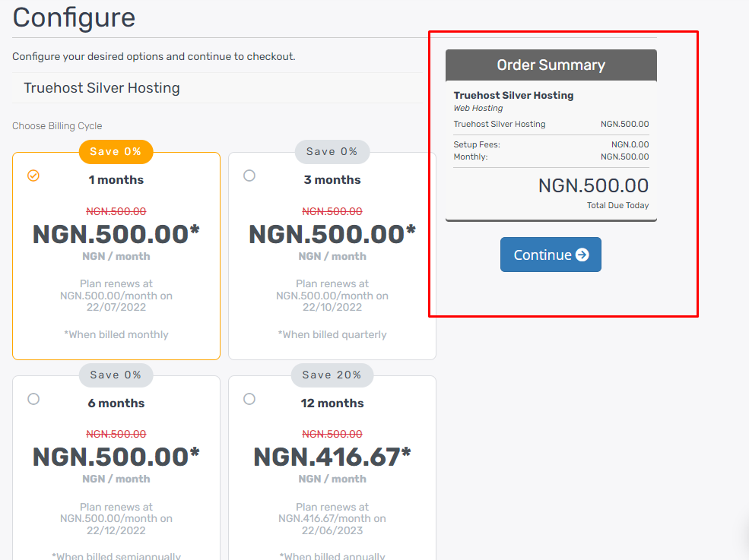This screenshot has height=560, width=749.
Task: Click the Save 0% badge above 3 months
Action: point(332,151)
